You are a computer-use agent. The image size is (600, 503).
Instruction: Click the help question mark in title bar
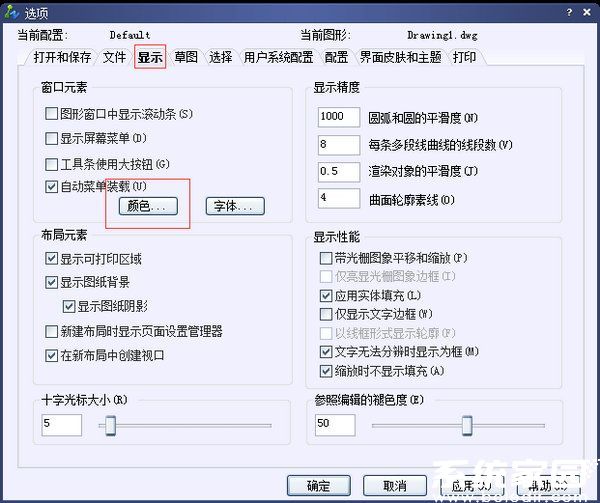tap(569, 12)
